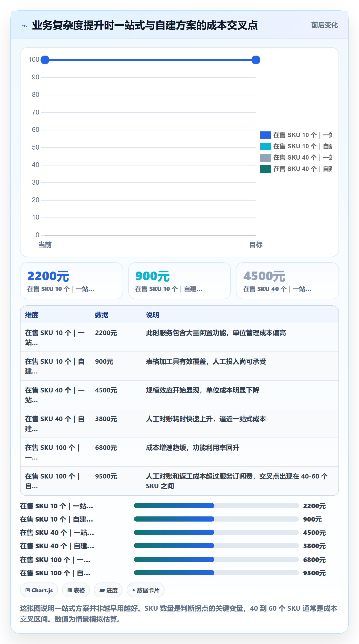
Task: Click the bar icon on the 进度 tag
Action: tap(102, 590)
